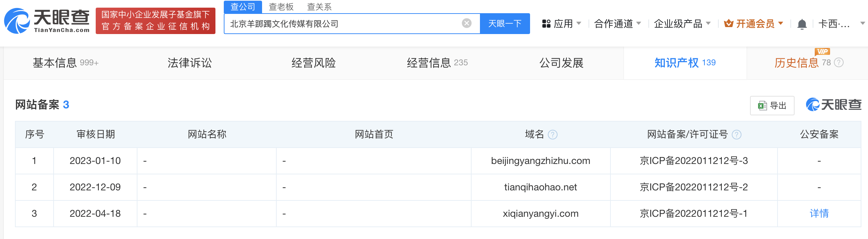The height and width of the screenshot is (239, 868).
Task: Open the TianYanCha home logo
Action: (47, 21)
